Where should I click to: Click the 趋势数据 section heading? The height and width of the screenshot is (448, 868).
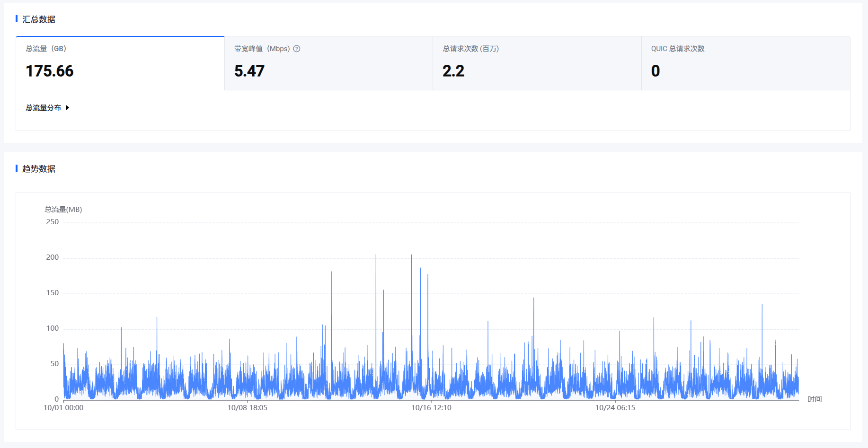coord(39,169)
